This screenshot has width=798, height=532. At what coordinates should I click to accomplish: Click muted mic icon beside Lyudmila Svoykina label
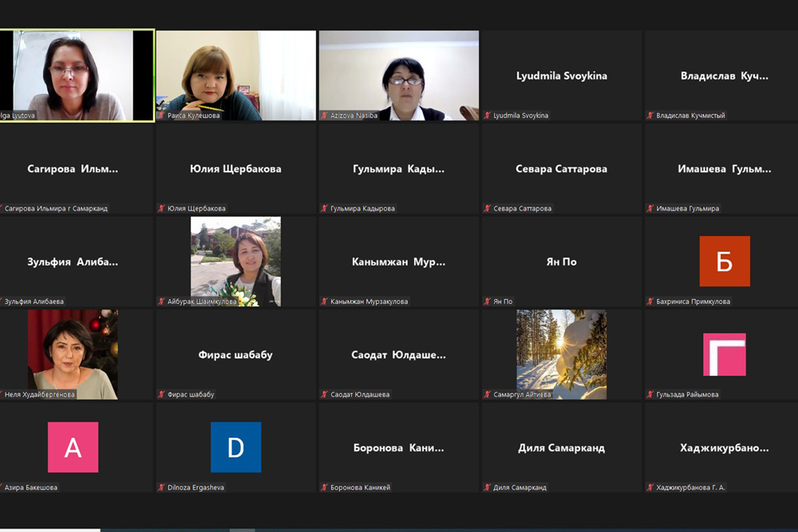click(488, 116)
